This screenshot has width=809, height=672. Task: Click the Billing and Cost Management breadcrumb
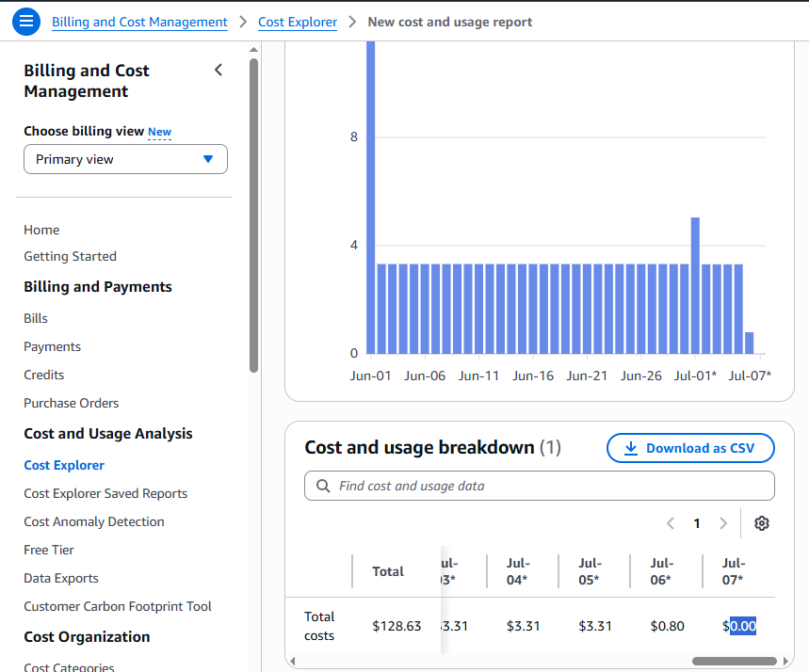tap(139, 23)
